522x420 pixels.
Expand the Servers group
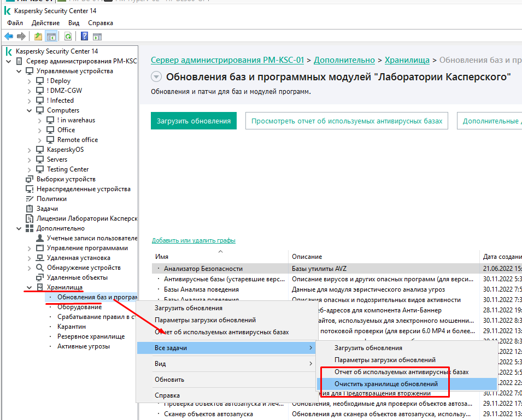[x=30, y=159]
